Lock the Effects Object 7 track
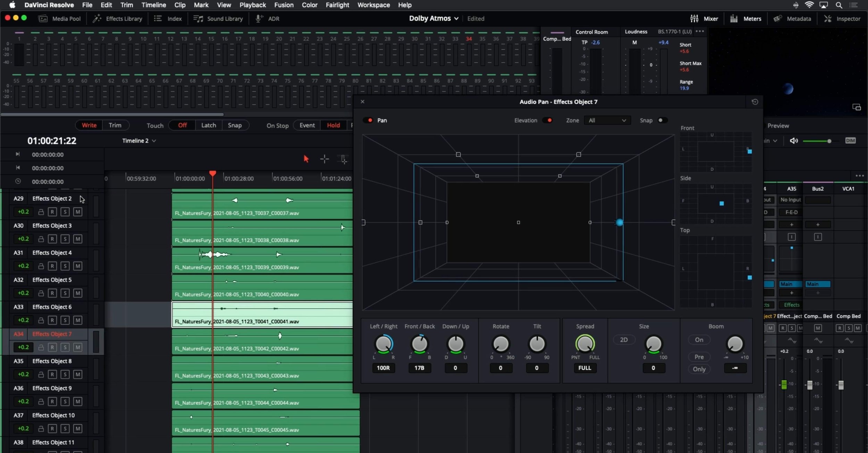 [41, 347]
